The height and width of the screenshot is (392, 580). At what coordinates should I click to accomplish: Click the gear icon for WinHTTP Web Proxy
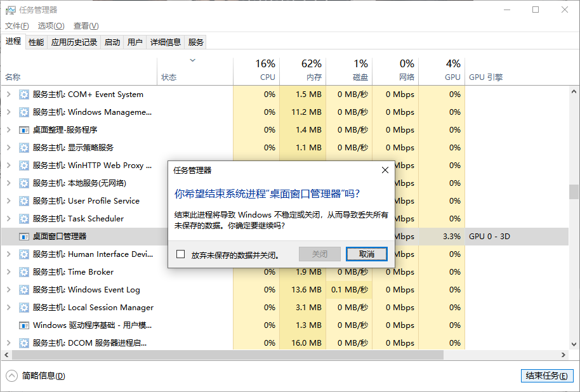[24, 166]
